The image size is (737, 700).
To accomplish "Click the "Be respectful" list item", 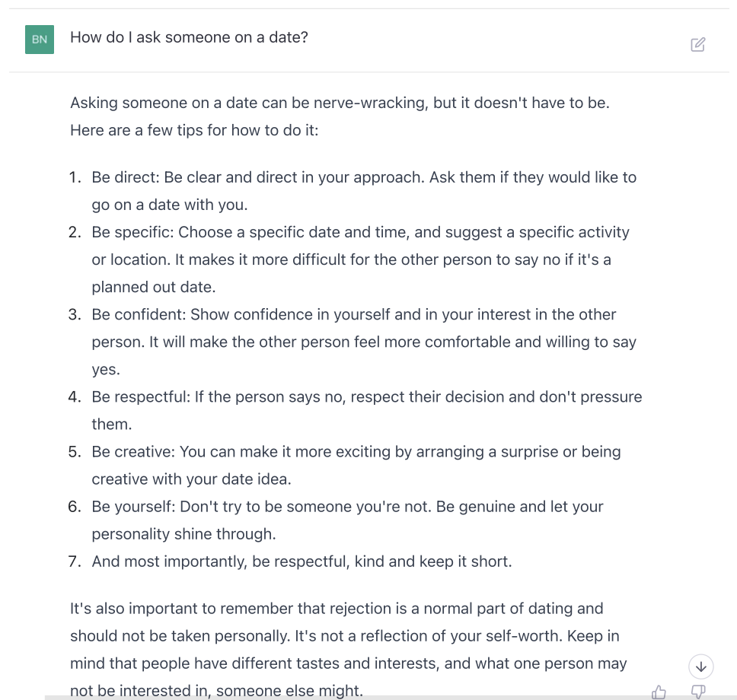I will click(367, 410).
